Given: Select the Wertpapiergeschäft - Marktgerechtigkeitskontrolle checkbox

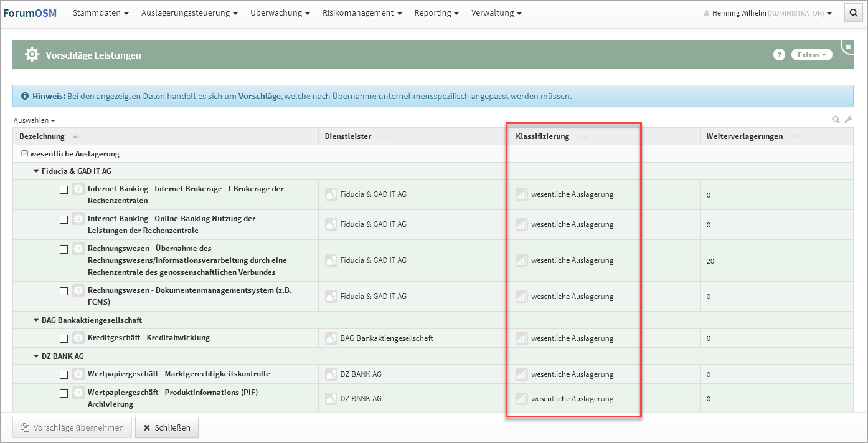Looking at the screenshot, I should [x=64, y=374].
